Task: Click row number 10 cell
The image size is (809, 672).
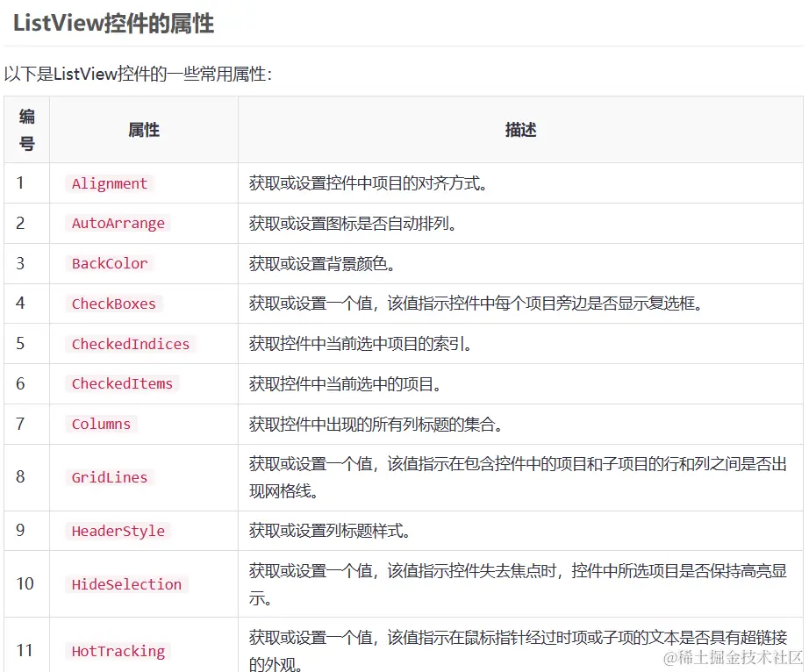Action: coord(27,583)
